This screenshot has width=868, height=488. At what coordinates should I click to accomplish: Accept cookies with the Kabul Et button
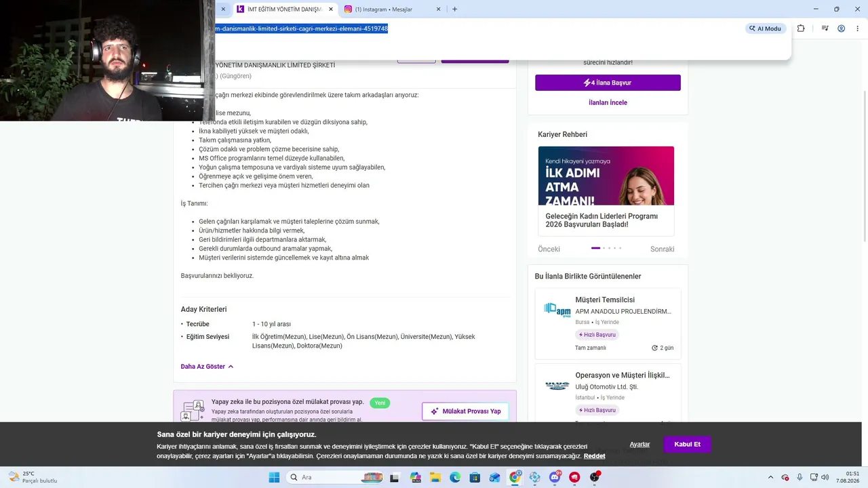(687, 444)
